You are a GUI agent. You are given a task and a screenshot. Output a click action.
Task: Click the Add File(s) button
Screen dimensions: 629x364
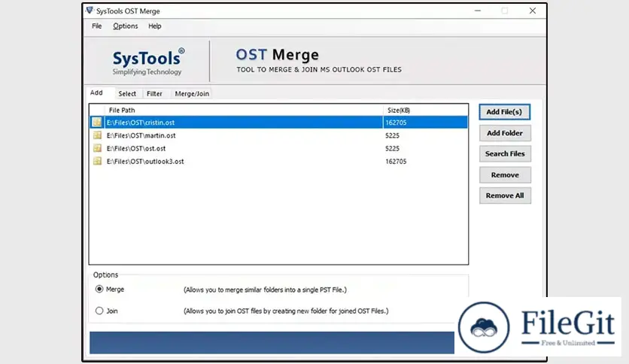point(504,112)
